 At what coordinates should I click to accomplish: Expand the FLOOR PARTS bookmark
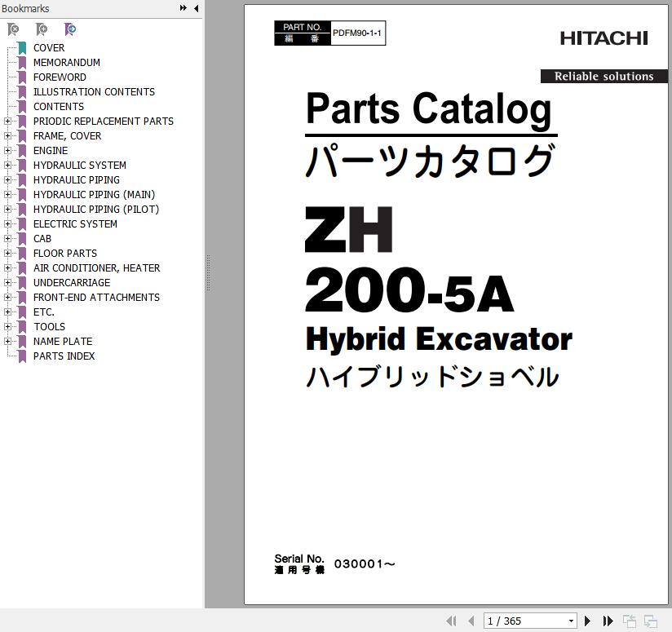pos(7,254)
